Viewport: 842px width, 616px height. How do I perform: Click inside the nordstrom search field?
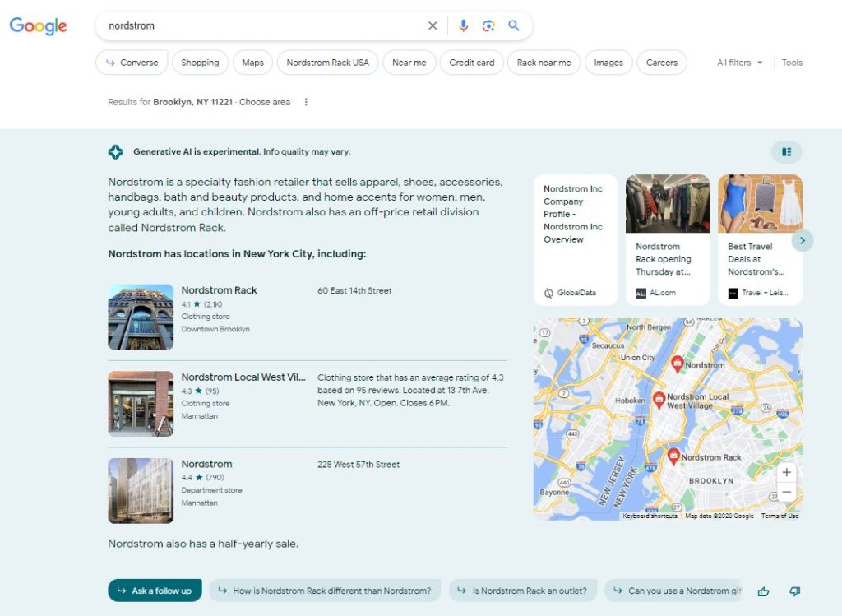coord(263,25)
